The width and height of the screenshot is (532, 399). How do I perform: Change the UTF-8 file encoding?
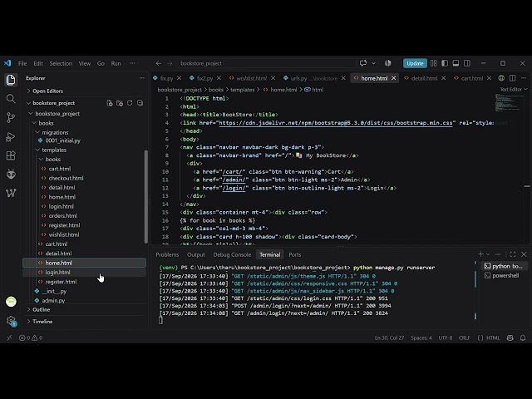[x=446, y=338]
